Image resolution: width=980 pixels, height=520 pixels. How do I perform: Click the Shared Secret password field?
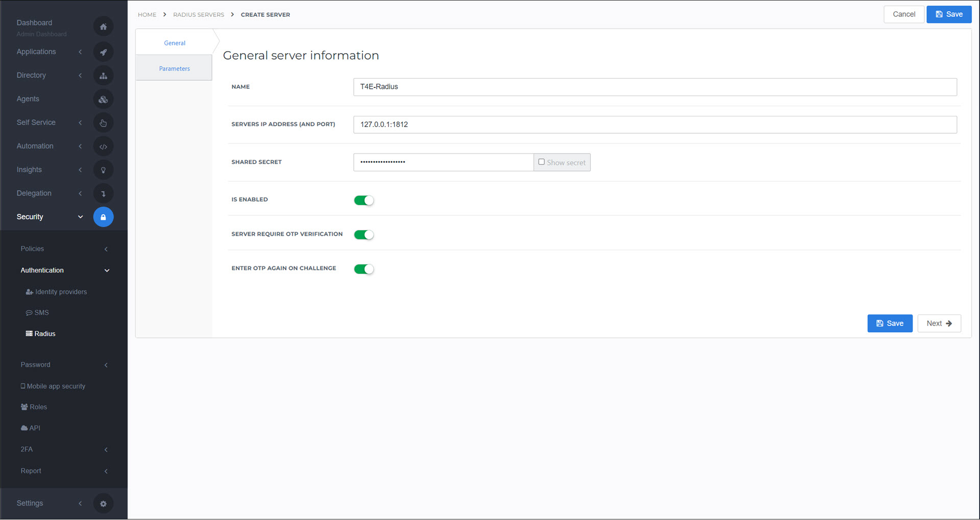(x=444, y=162)
